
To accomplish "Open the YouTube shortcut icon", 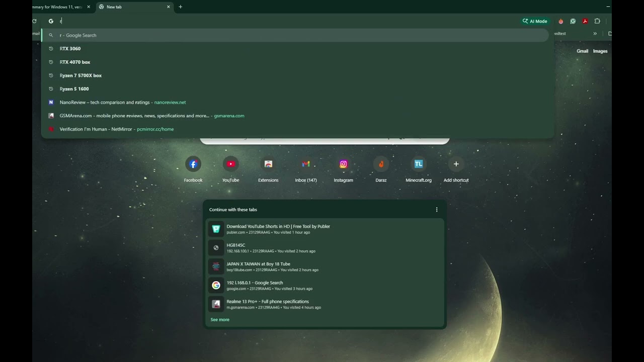I will [x=231, y=164].
